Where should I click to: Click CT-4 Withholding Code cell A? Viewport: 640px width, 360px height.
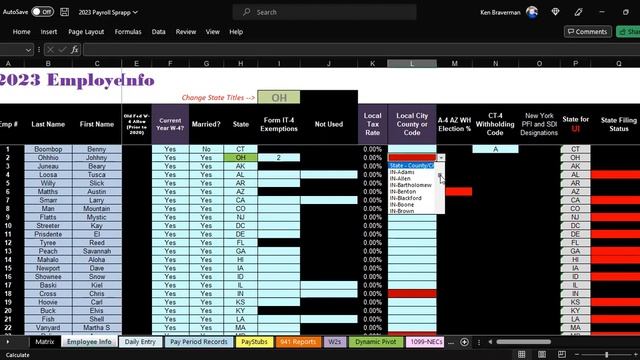495,149
